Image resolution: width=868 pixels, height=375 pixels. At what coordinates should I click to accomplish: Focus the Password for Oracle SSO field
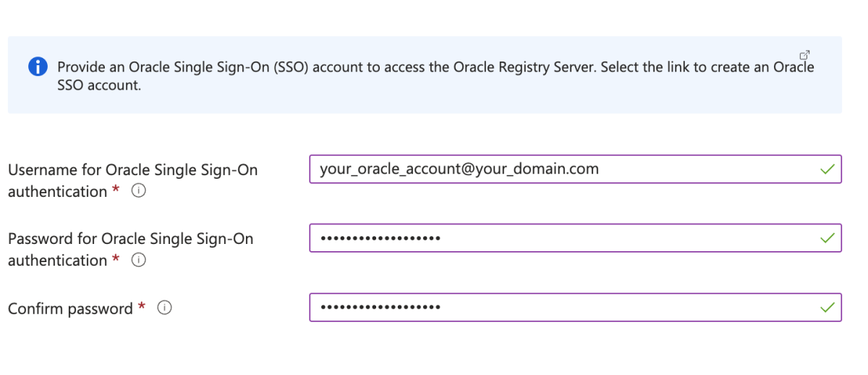pyautogui.click(x=575, y=238)
